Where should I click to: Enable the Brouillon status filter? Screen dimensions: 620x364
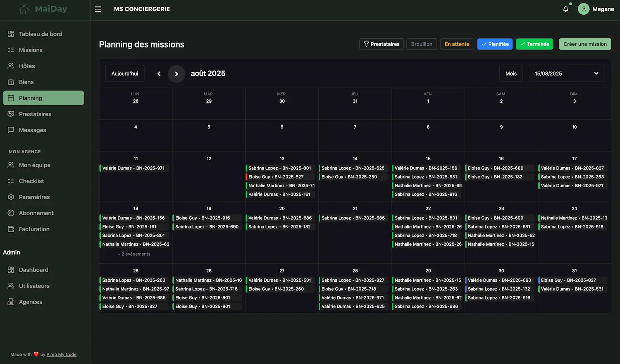point(422,44)
